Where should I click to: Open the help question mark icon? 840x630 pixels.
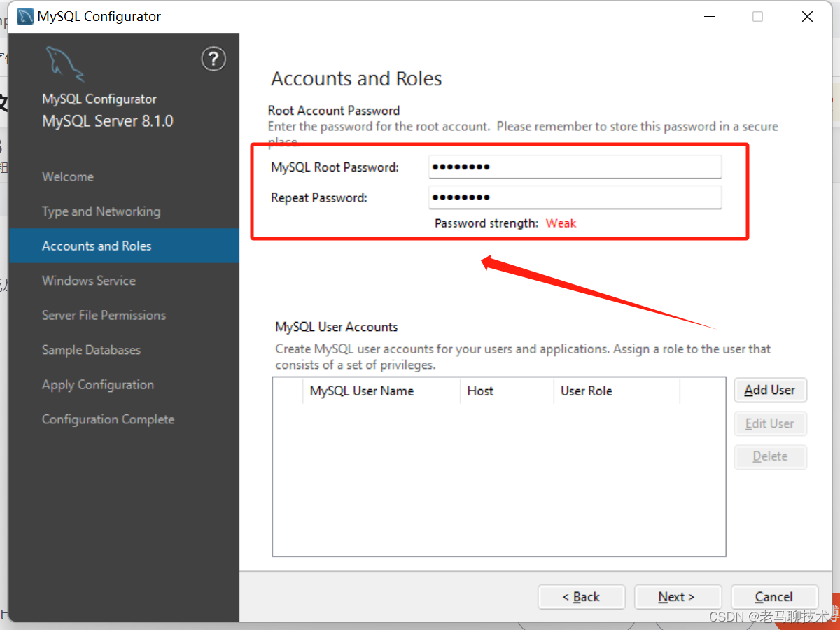pyautogui.click(x=213, y=59)
